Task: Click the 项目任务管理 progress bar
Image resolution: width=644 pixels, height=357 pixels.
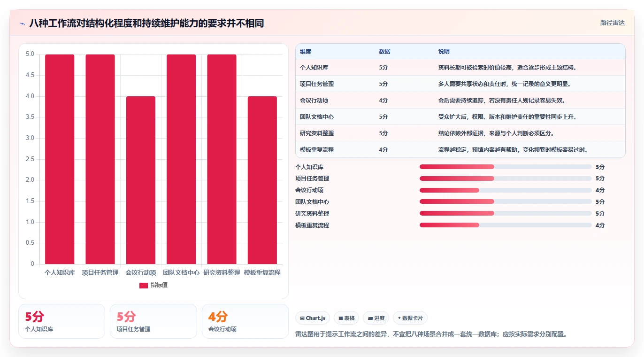Action: pos(506,178)
